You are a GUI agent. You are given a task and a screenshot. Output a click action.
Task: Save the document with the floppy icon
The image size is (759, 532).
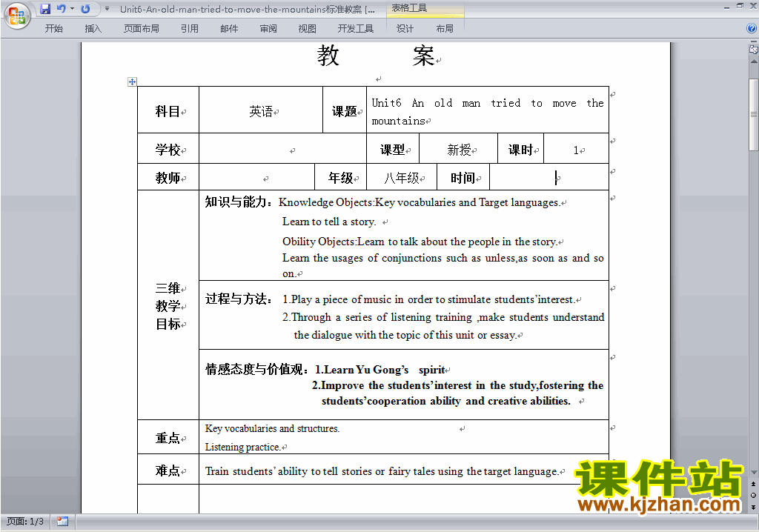point(45,9)
